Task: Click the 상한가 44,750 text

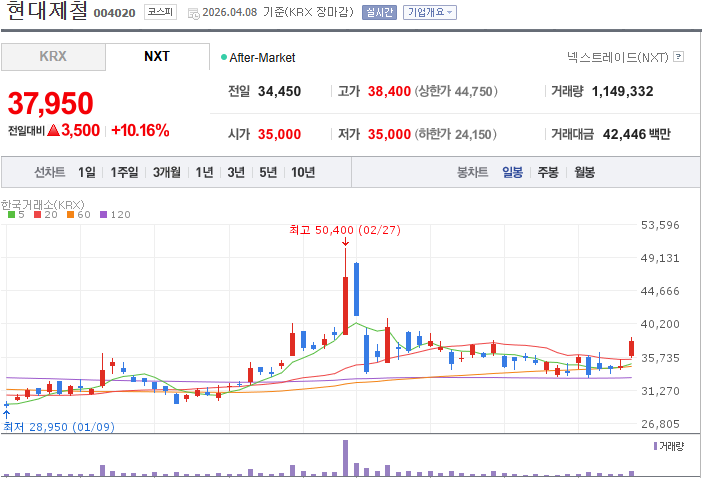Action: pos(456,91)
